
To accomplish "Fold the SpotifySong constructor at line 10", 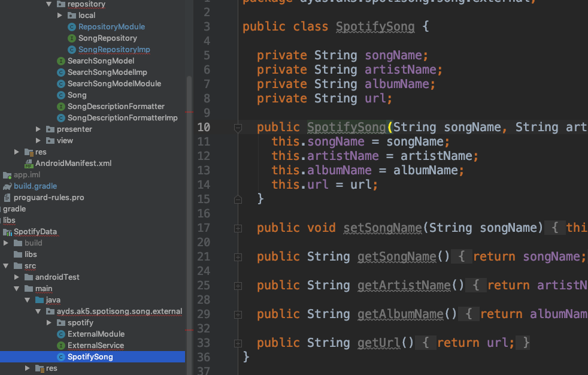I will coord(238,128).
